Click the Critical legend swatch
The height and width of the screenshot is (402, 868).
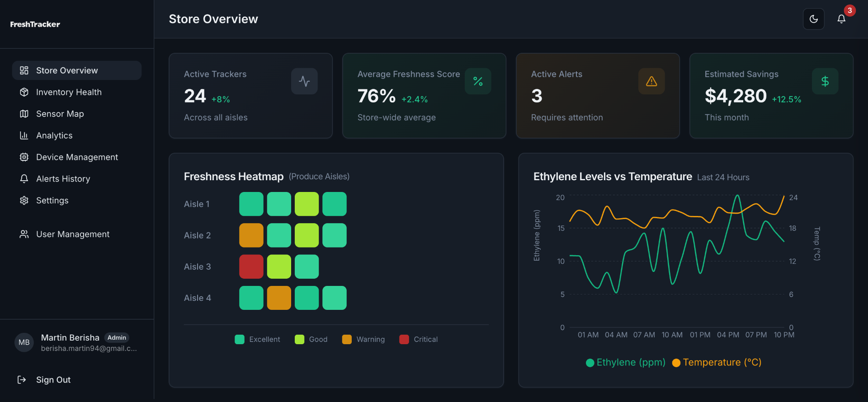point(404,339)
